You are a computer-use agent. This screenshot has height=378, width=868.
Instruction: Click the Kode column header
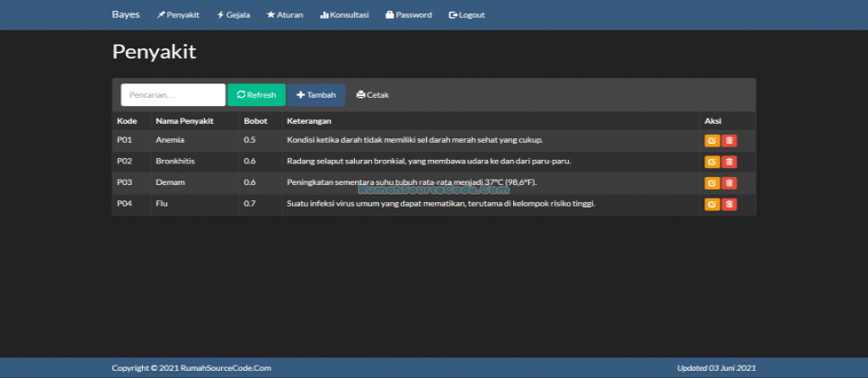pos(127,120)
